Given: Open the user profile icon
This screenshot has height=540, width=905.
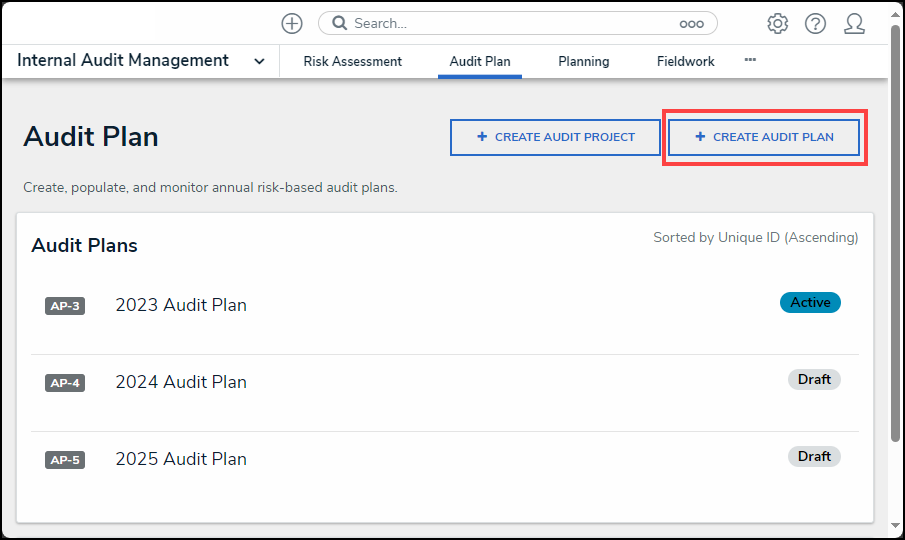Looking at the screenshot, I should pos(854,23).
